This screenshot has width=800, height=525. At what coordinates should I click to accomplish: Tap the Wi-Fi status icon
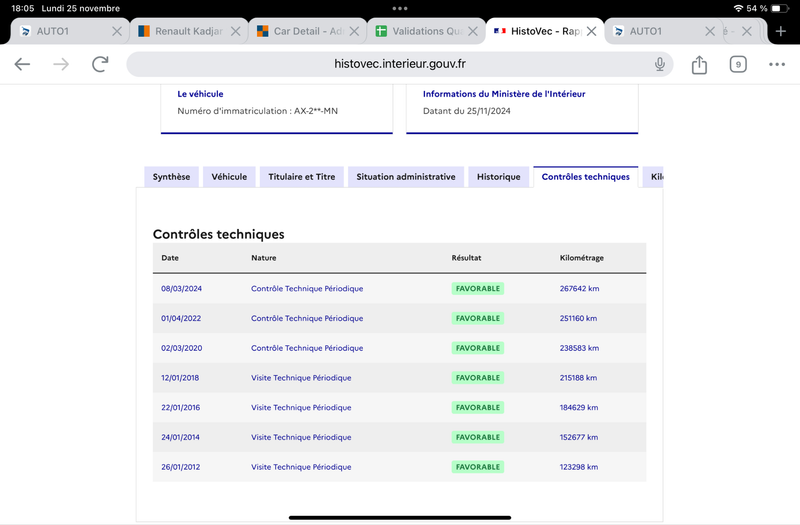738,8
